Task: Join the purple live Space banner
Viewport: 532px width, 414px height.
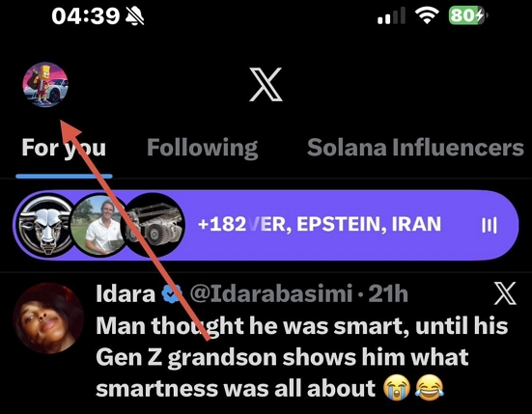Action: (266, 226)
